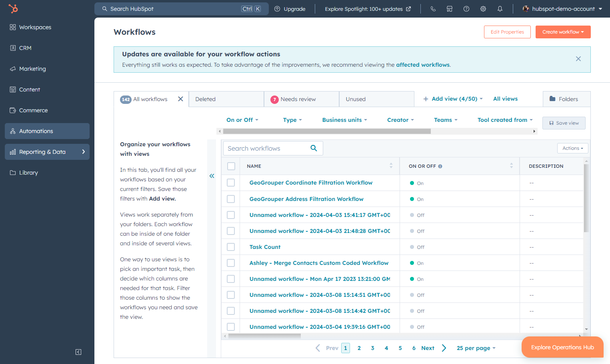The image size is (610, 364).
Task: Click the Folders folder icon
Action: [552, 99]
